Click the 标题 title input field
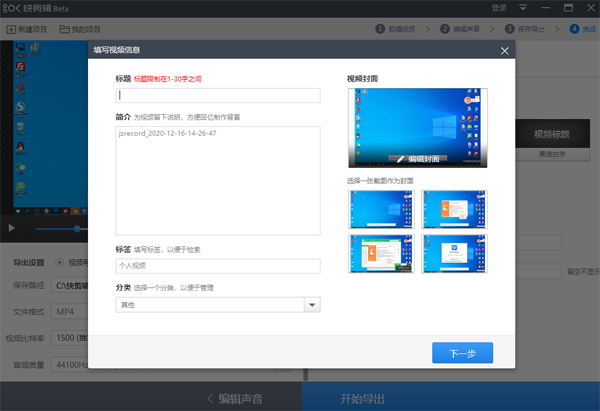Screen dimensions: 600x411 click(219, 96)
